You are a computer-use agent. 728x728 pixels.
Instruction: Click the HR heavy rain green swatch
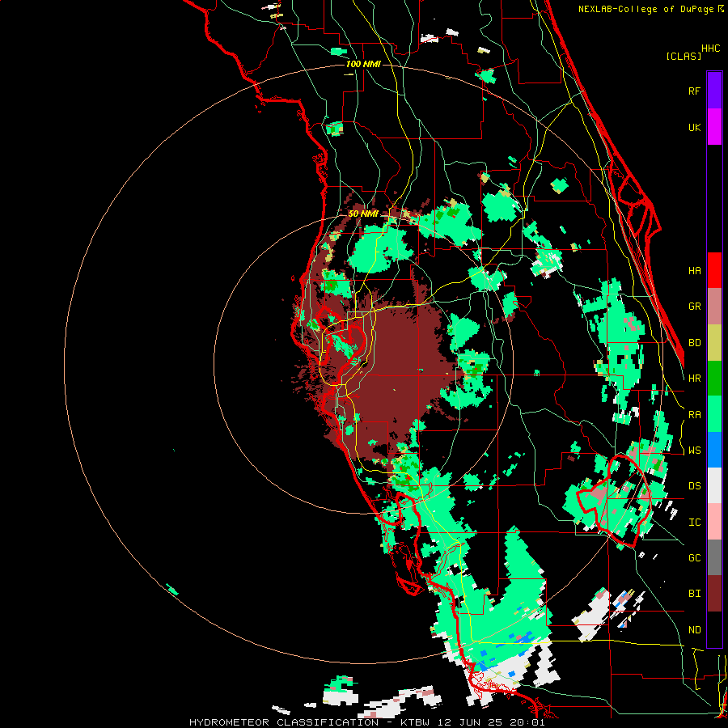(x=714, y=379)
